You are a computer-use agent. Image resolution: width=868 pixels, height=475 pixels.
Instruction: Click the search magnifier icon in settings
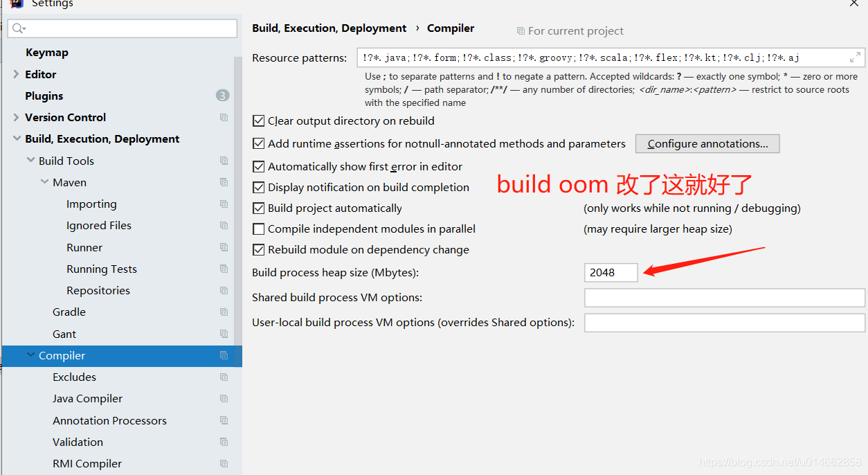pyautogui.click(x=18, y=28)
